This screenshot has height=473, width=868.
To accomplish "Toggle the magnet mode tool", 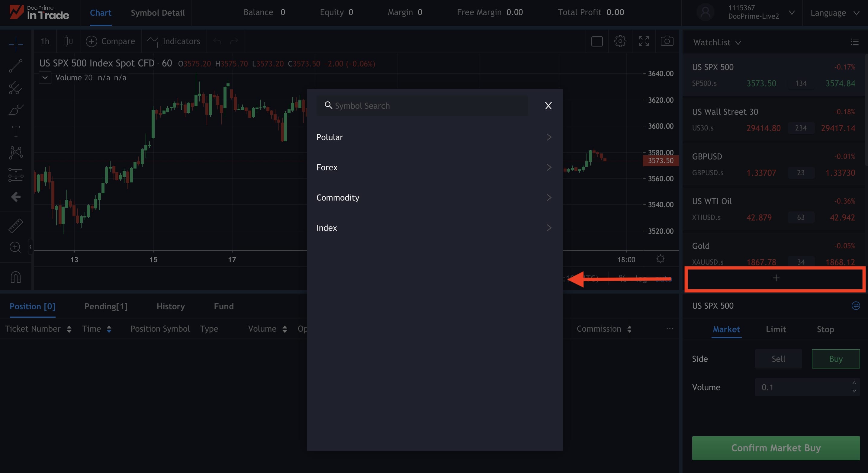I will (x=15, y=277).
